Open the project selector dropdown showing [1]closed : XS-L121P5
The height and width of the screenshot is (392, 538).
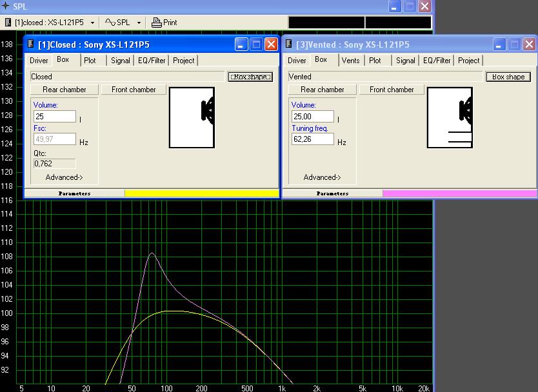coord(92,23)
